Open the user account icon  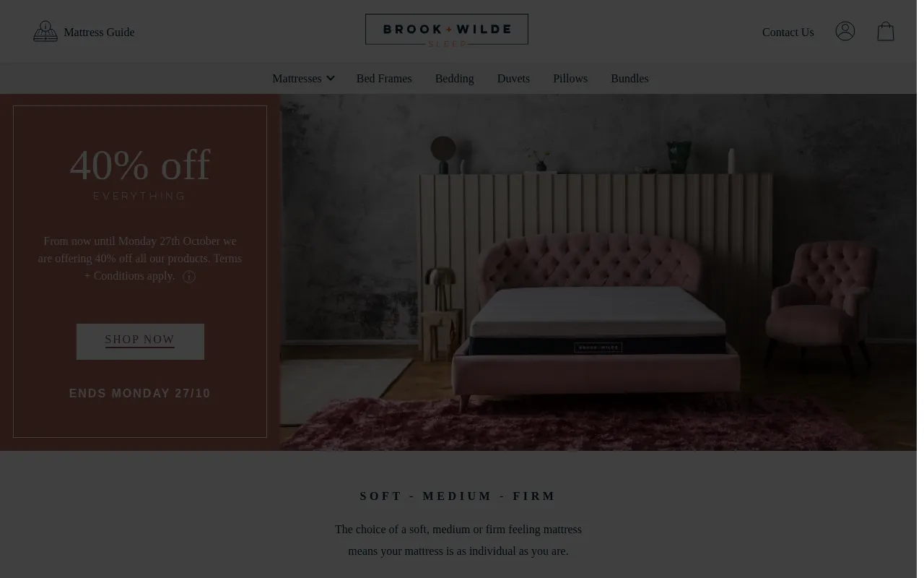(845, 31)
